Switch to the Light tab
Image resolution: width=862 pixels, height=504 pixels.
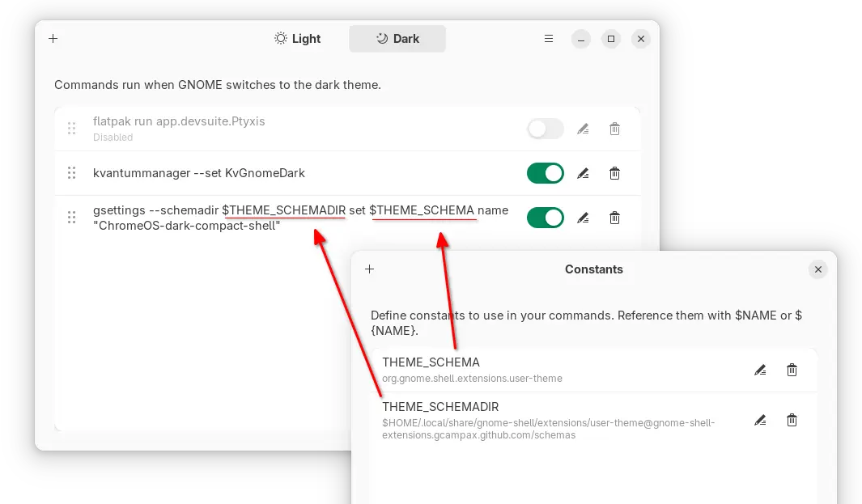[298, 39]
